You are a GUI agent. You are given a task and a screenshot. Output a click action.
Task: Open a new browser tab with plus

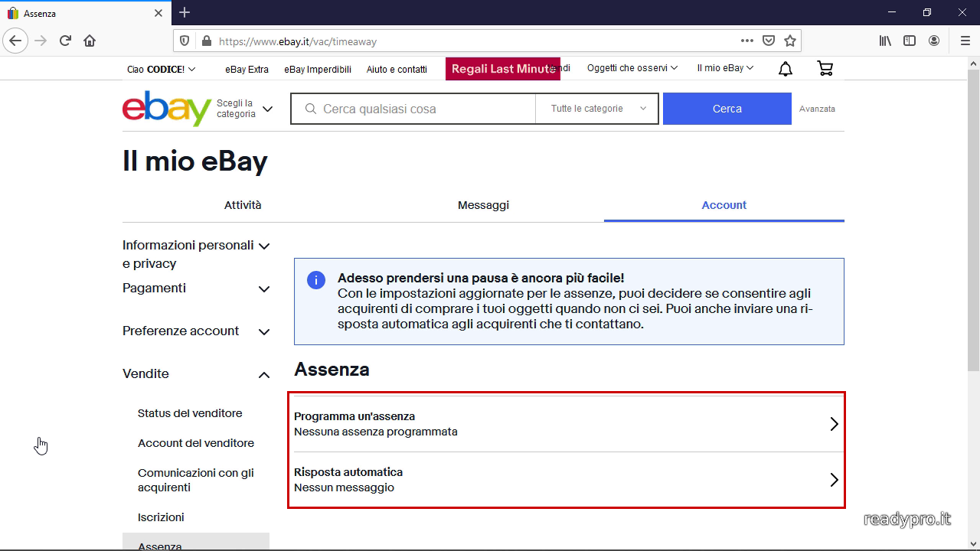(185, 12)
